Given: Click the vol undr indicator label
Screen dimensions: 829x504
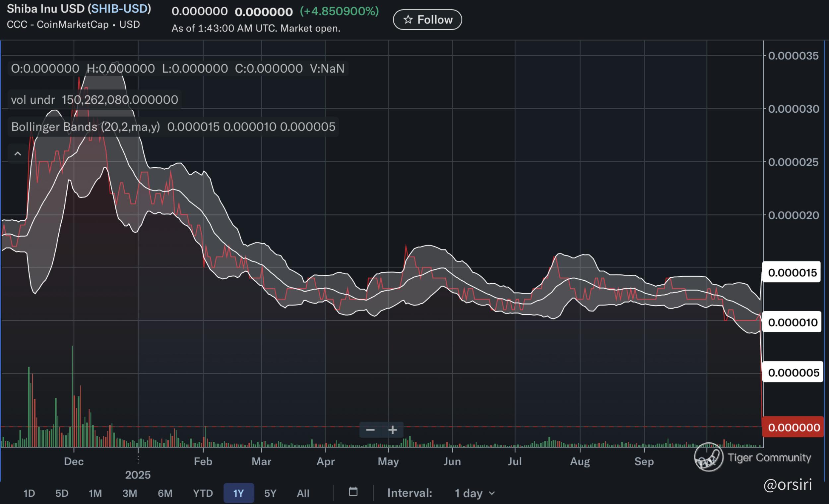Looking at the screenshot, I should [x=33, y=100].
